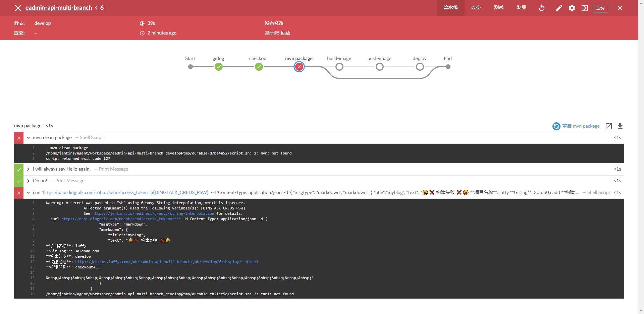Expand the 'I will always say Hello again!' step
Screen dimensions: 644x314
(x=28, y=169)
